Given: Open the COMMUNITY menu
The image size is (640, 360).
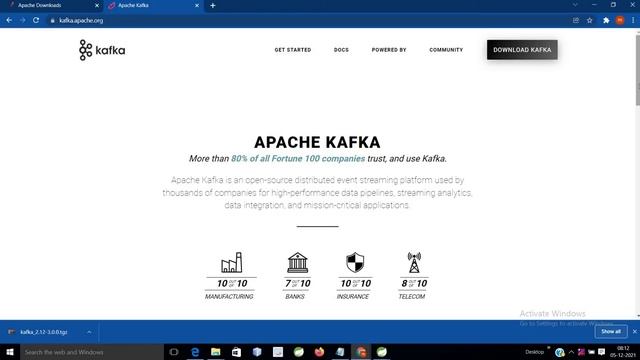Looking at the screenshot, I should [x=446, y=50].
